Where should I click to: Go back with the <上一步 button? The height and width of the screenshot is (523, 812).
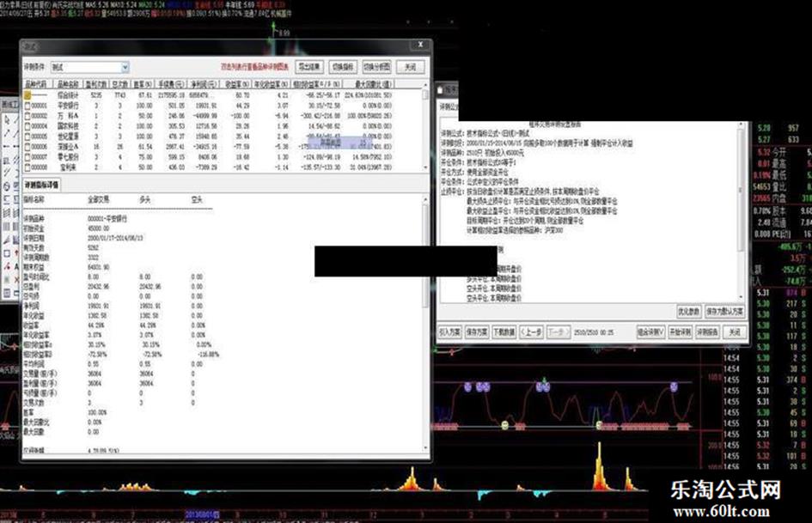[531, 332]
